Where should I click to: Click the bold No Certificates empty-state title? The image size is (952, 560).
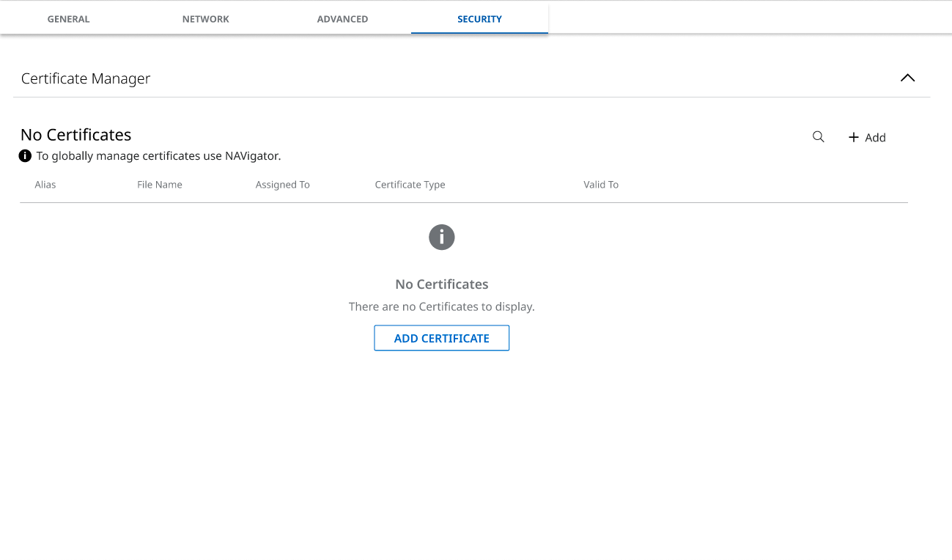tap(441, 284)
